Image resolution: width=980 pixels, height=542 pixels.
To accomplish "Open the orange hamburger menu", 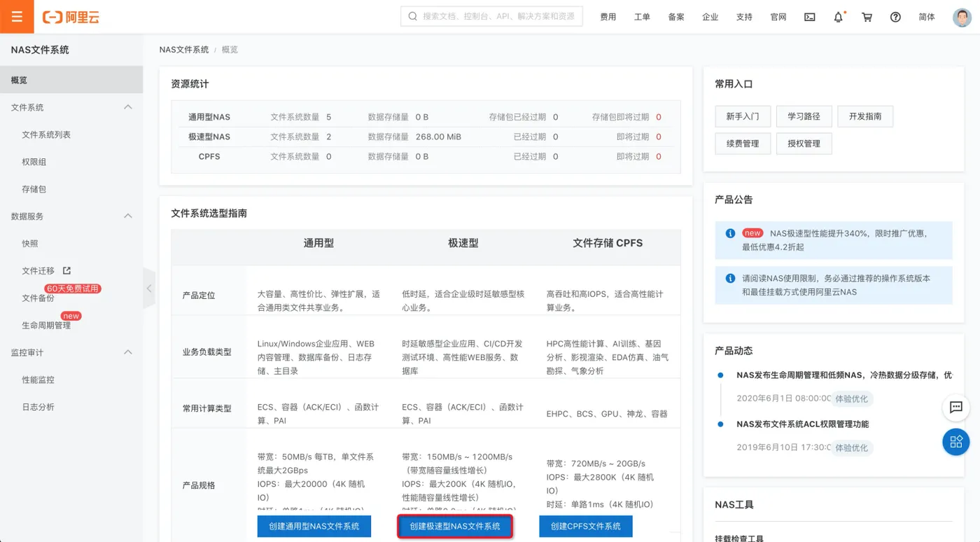I will [17, 17].
